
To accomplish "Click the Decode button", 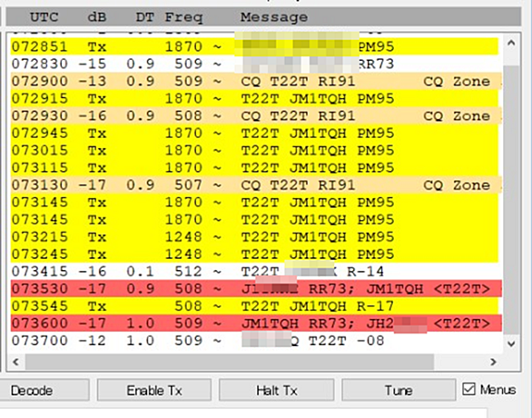I will [x=44, y=390].
